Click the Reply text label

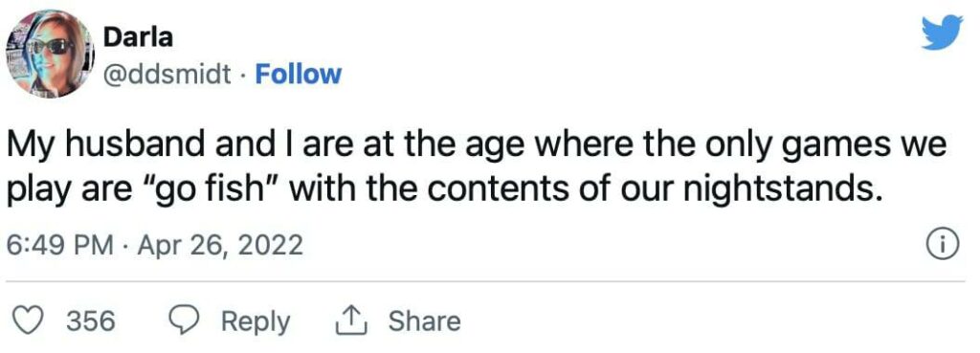[256, 321]
